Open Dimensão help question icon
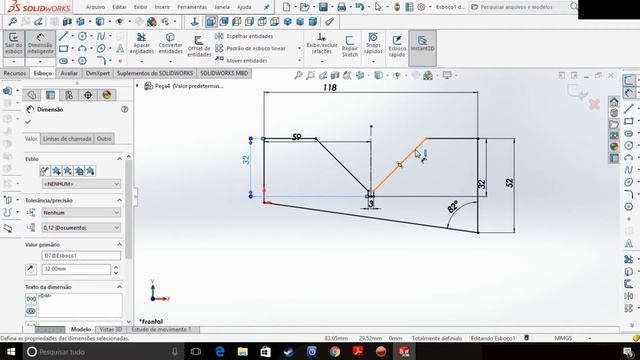640x360 pixels. 124,109
